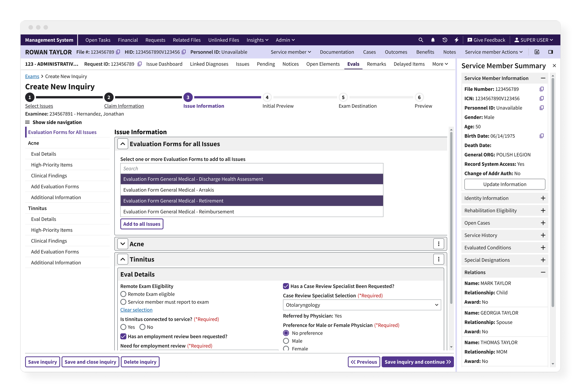Open the Insights dropdown menu
The width and height of the screenshot is (581, 392).
(x=257, y=40)
